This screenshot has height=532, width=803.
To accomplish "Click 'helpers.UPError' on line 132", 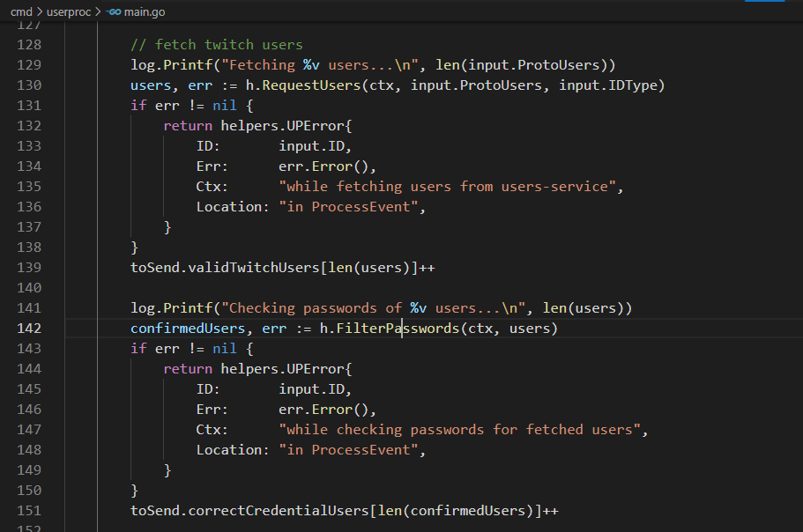I will coord(282,126).
